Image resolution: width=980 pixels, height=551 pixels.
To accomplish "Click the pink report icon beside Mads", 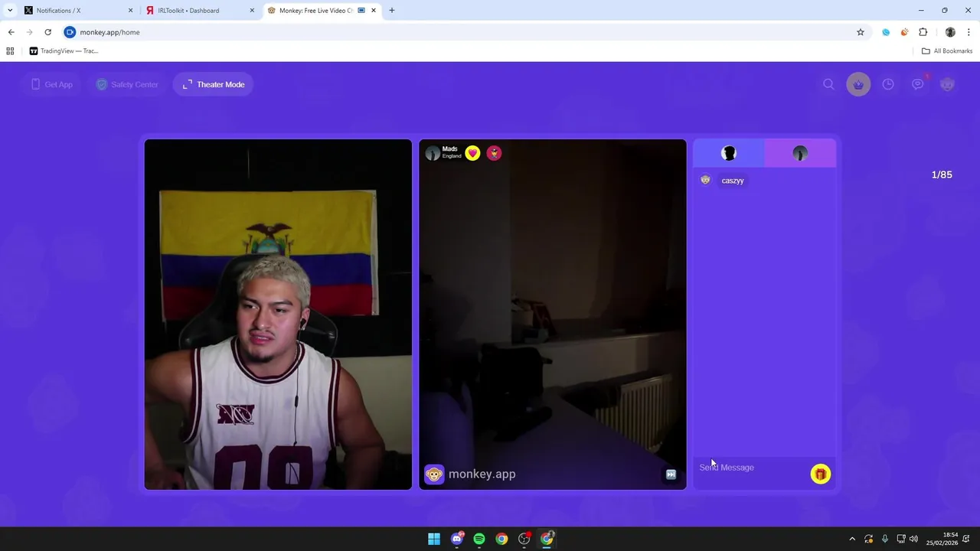I will coord(495,153).
